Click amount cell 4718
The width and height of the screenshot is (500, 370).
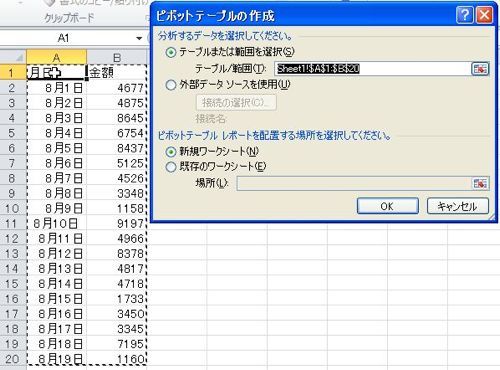click(x=117, y=284)
